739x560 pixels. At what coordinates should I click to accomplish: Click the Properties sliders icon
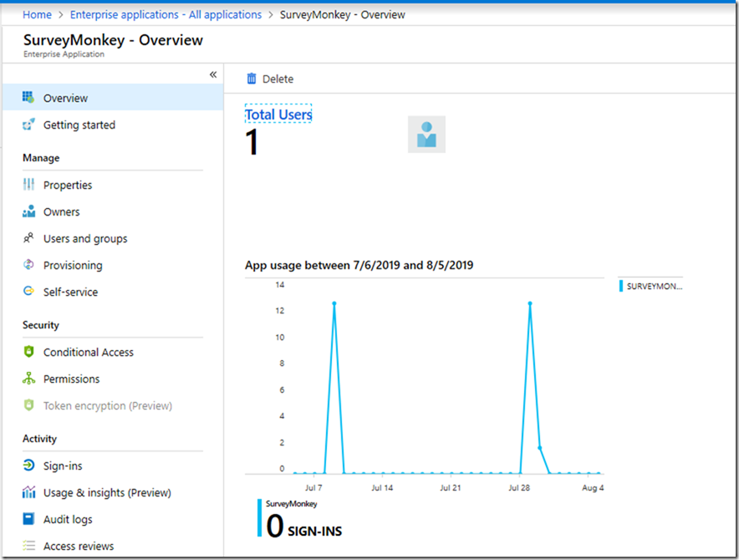click(28, 185)
